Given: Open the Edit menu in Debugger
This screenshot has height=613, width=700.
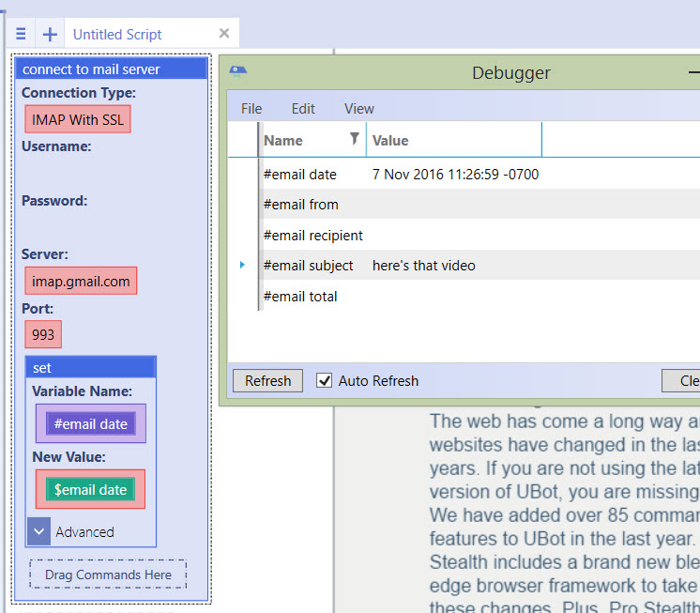Looking at the screenshot, I should point(303,109).
